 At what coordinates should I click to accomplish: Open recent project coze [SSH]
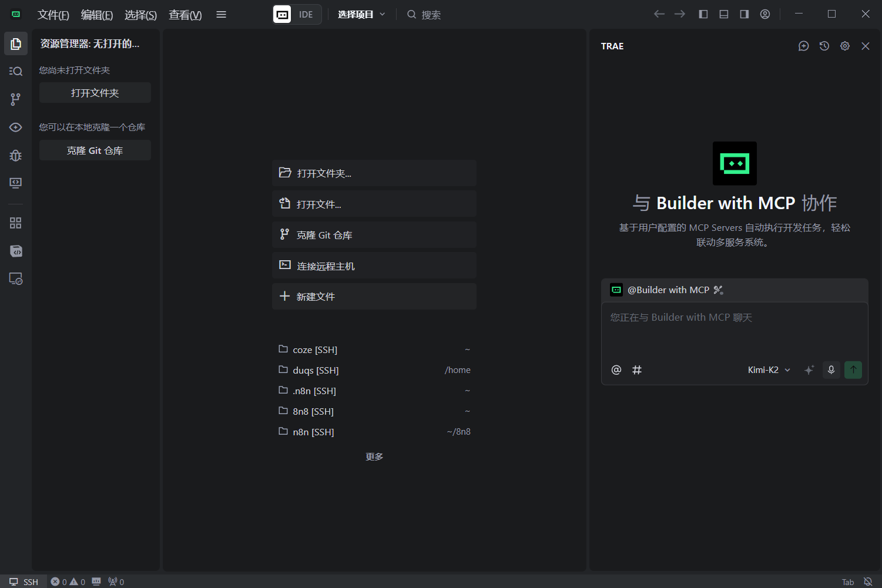374,350
